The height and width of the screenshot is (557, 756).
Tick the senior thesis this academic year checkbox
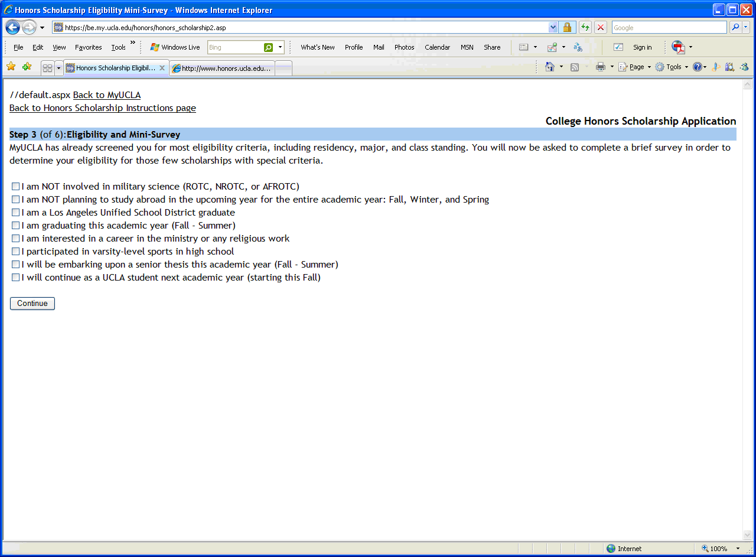pyautogui.click(x=16, y=265)
